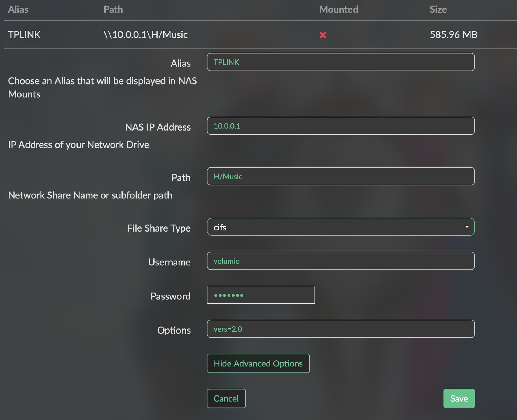The height and width of the screenshot is (420, 517).
Task: Click the Mounted column header
Action: (x=338, y=9)
